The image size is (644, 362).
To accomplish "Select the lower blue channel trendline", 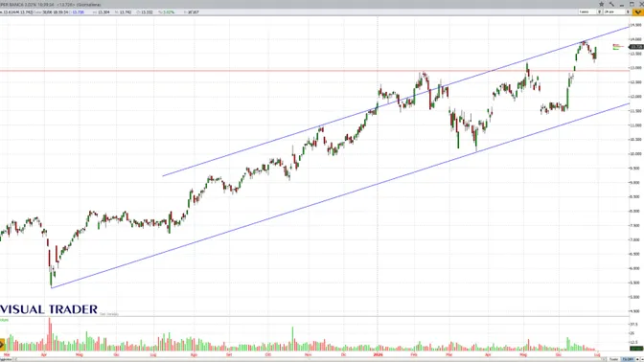I will pyautogui.click(x=340, y=195).
